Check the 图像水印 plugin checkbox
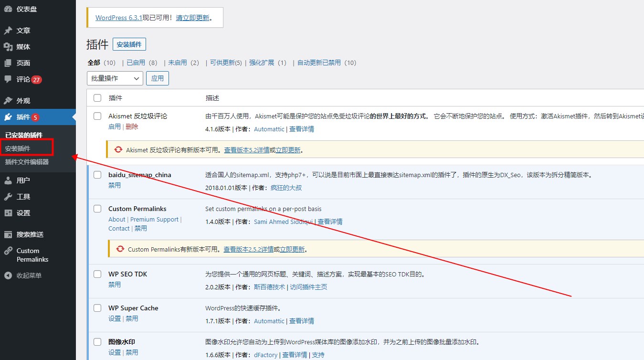644x360 pixels. click(x=97, y=342)
